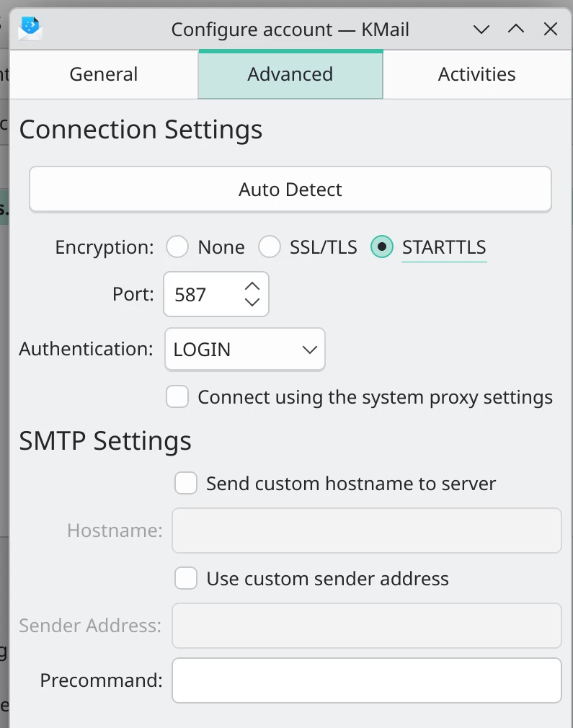This screenshot has width=573, height=728.
Task: Enable connect using system proxy settings
Action: pyautogui.click(x=177, y=397)
